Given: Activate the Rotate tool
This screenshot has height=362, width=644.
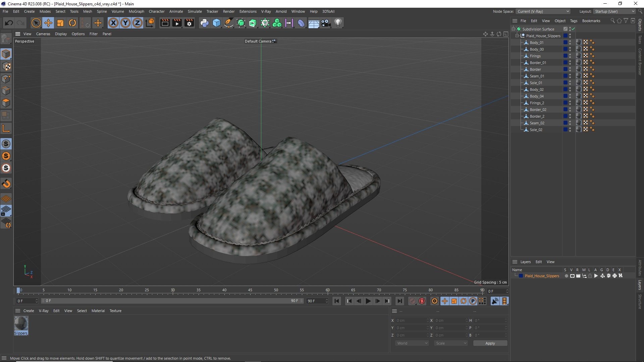Looking at the screenshot, I should coord(72,23).
